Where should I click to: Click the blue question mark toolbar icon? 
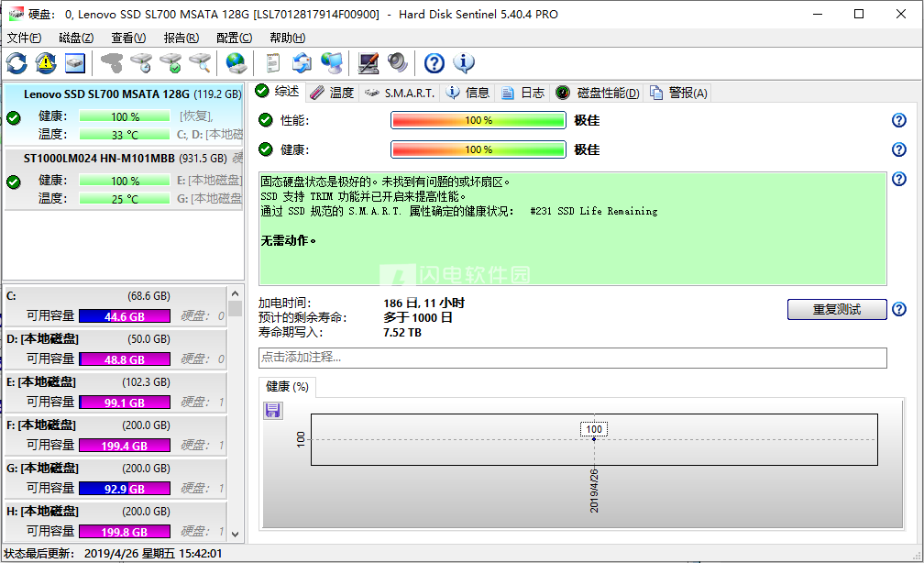[x=434, y=63]
